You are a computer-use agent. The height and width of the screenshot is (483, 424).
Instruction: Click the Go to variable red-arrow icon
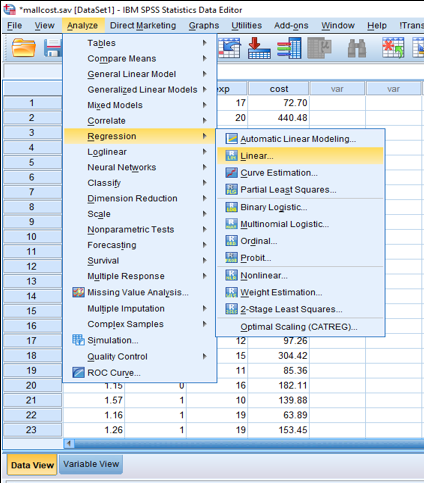click(259, 48)
